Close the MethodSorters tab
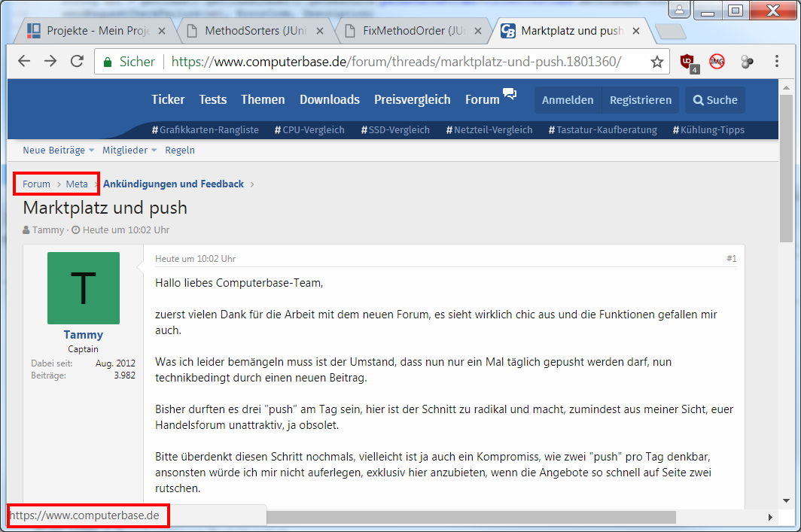Image resolution: width=801 pixels, height=532 pixels. click(x=320, y=31)
